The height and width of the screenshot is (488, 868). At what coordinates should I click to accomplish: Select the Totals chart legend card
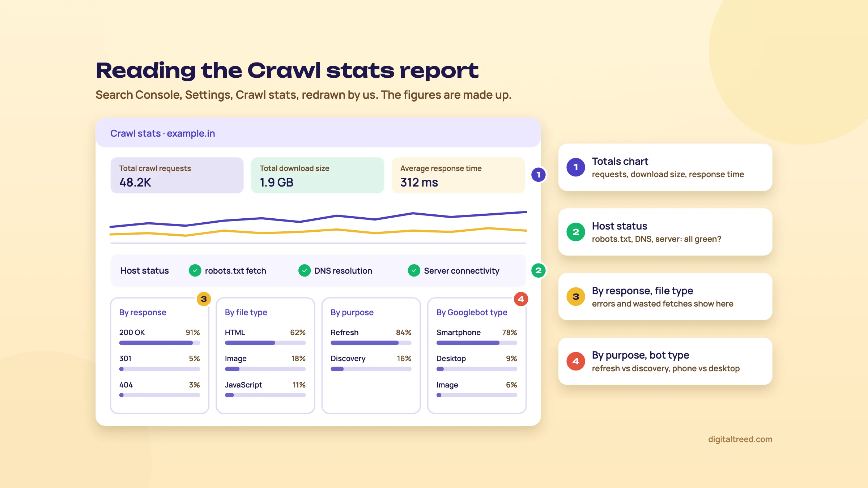pos(665,167)
